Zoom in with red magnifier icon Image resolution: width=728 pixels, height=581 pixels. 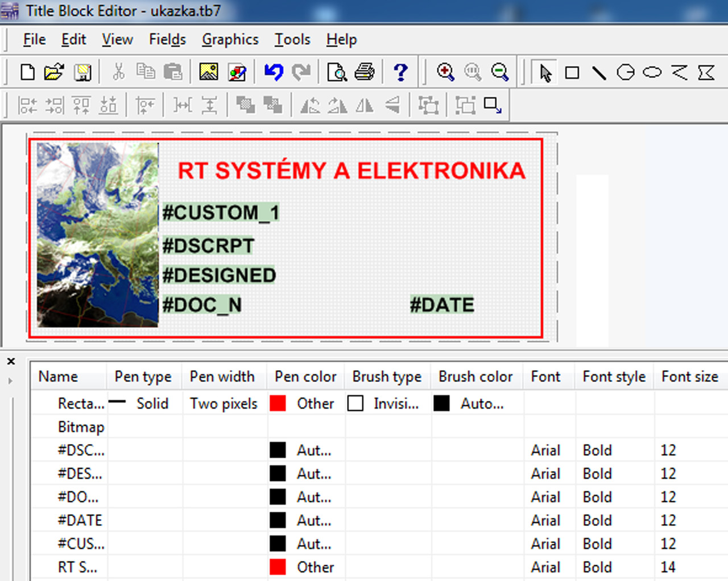(x=445, y=72)
